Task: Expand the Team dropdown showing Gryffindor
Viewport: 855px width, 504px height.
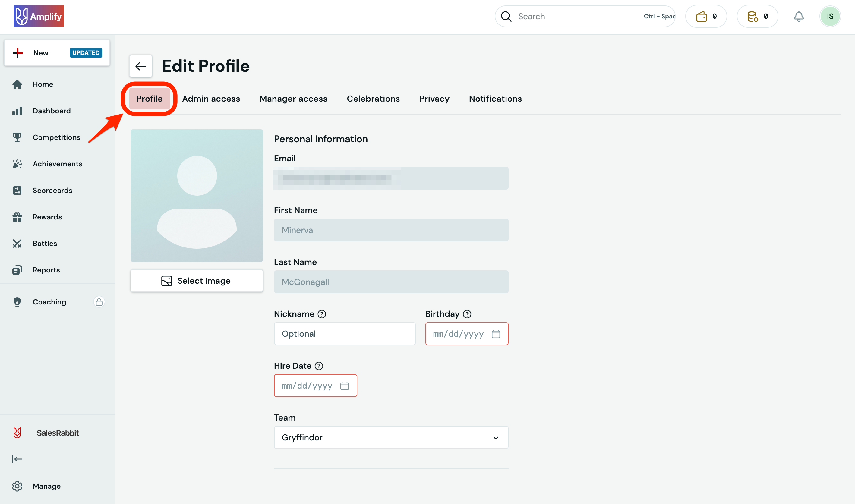Action: [391, 437]
